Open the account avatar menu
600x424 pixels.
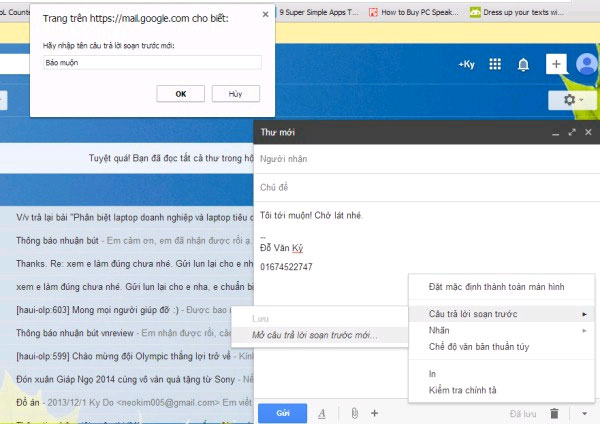click(x=587, y=64)
